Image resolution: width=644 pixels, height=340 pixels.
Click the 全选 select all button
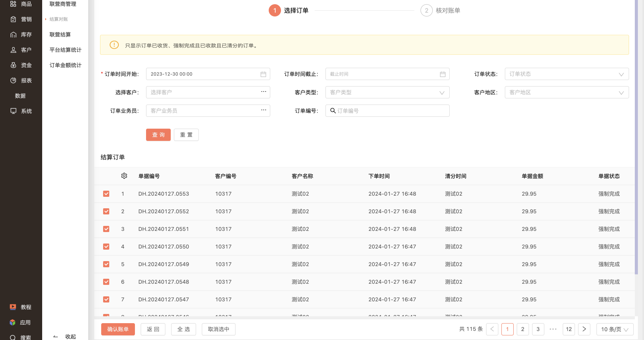pos(184,329)
